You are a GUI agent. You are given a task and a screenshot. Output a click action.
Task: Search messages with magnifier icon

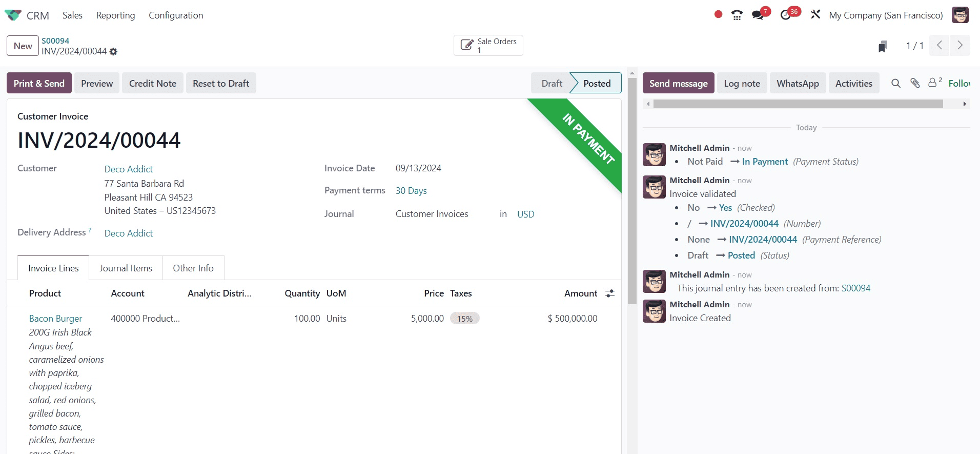point(895,83)
